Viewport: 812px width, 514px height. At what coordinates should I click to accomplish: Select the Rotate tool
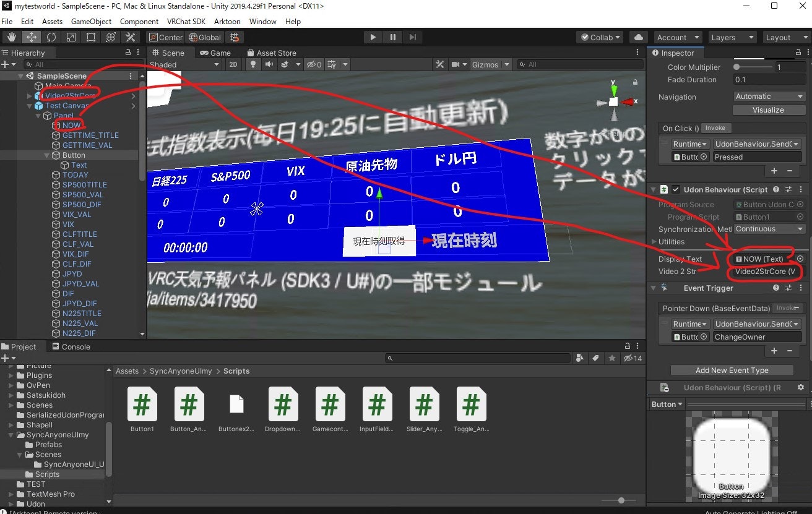coord(51,37)
